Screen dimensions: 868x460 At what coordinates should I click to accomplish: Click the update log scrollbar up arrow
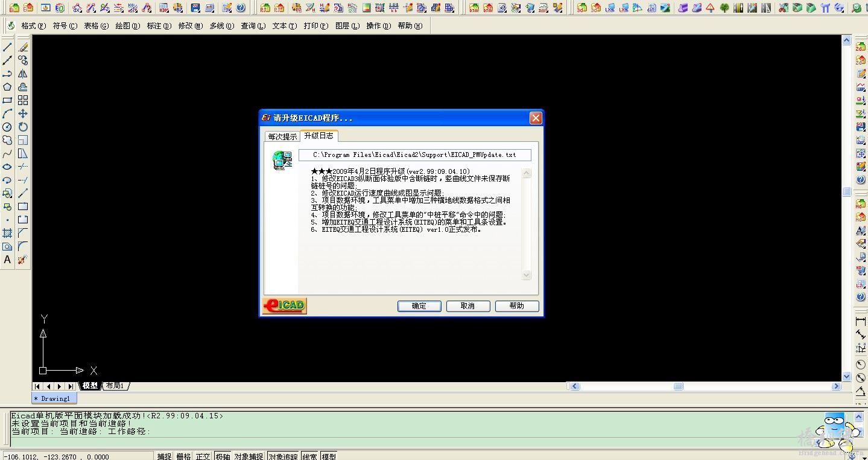526,173
